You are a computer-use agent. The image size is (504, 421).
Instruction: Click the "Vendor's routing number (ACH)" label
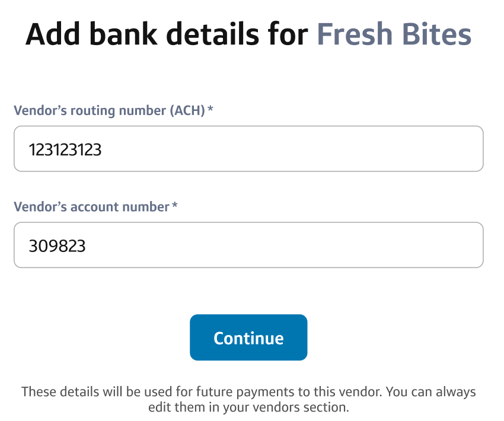[x=109, y=110]
